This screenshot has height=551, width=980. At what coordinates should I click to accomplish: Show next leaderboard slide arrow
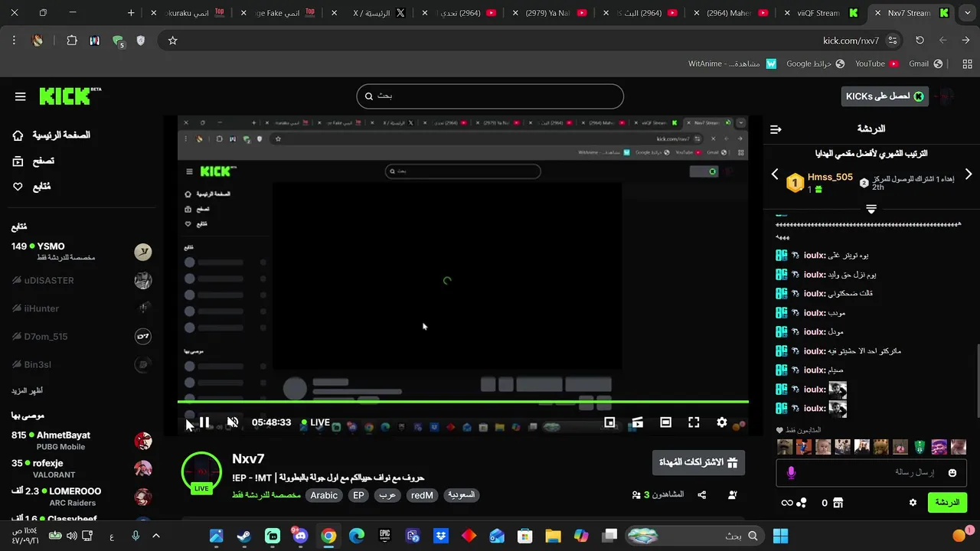coord(969,174)
